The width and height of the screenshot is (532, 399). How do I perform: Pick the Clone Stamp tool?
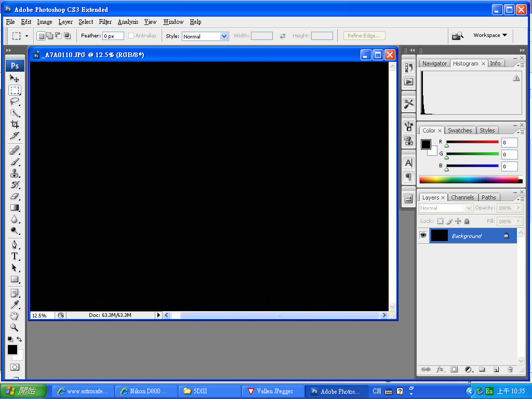(x=15, y=174)
